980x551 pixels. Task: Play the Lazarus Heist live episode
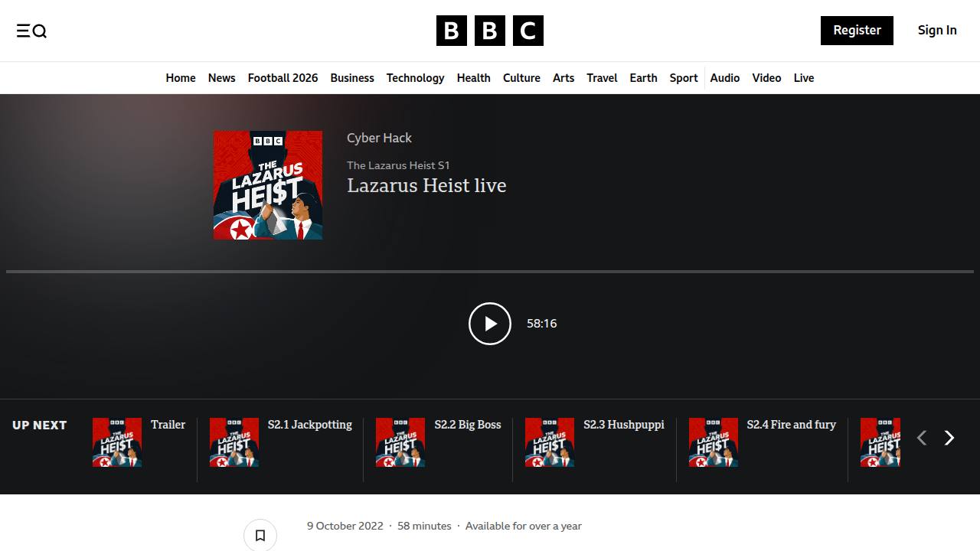coord(490,324)
